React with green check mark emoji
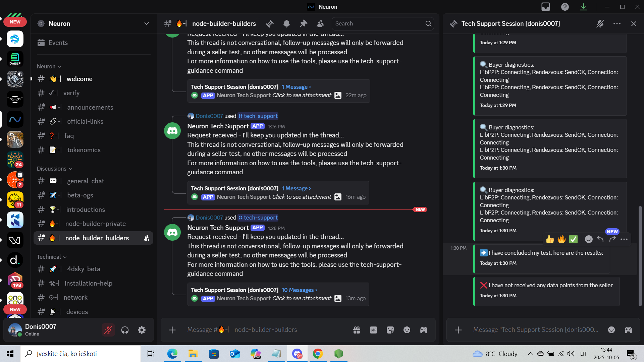 point(574,239)
